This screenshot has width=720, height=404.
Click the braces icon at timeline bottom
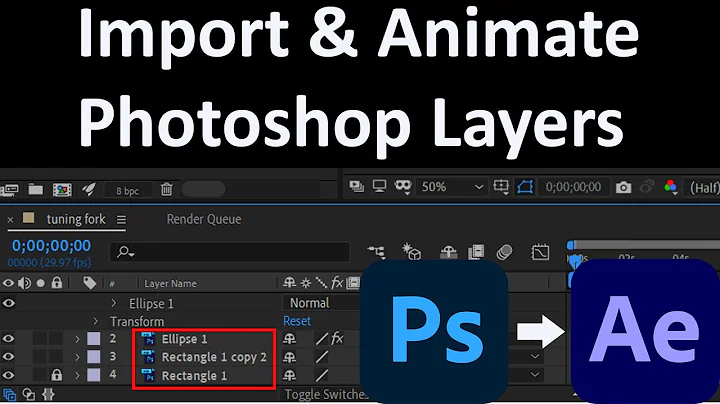[x=48, y=394]
